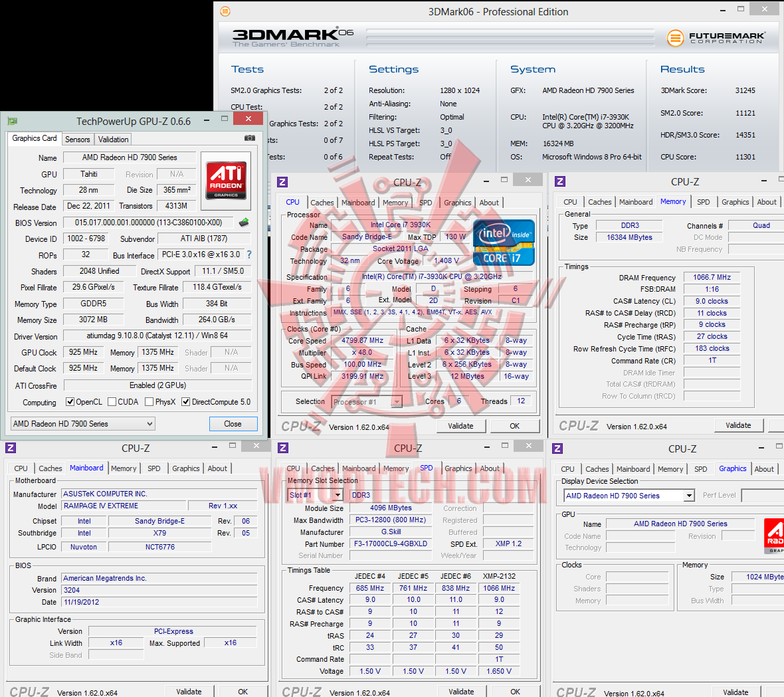Click the Perf Level field in CPU-Z Graphics
Screen dimensions: 784x697
pos(763,496)
